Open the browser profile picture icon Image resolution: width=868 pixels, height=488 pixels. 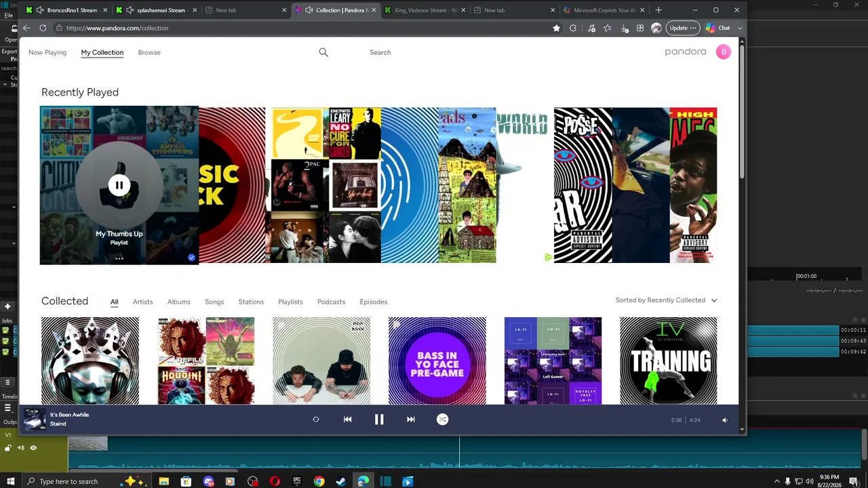point(656,28)
